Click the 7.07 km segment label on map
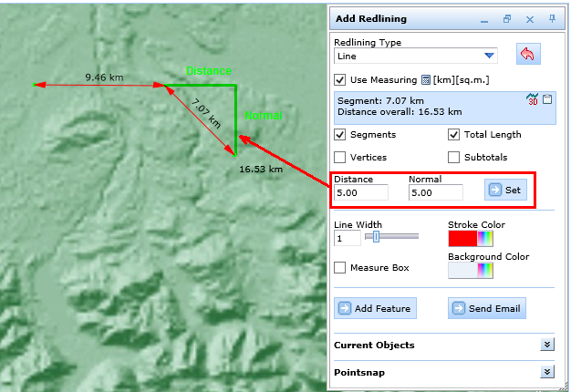Viewport: 571px width, 392px height. coord(206,114)
